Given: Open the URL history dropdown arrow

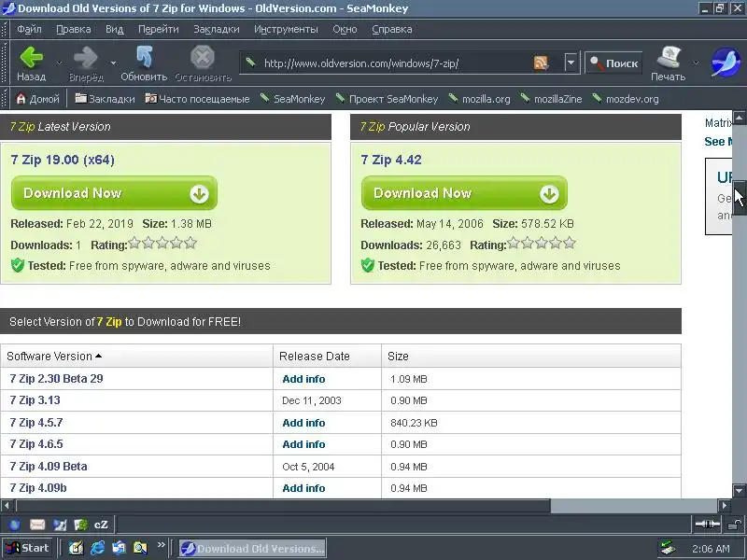Looking at the screenshot, I should click(571, 63).
